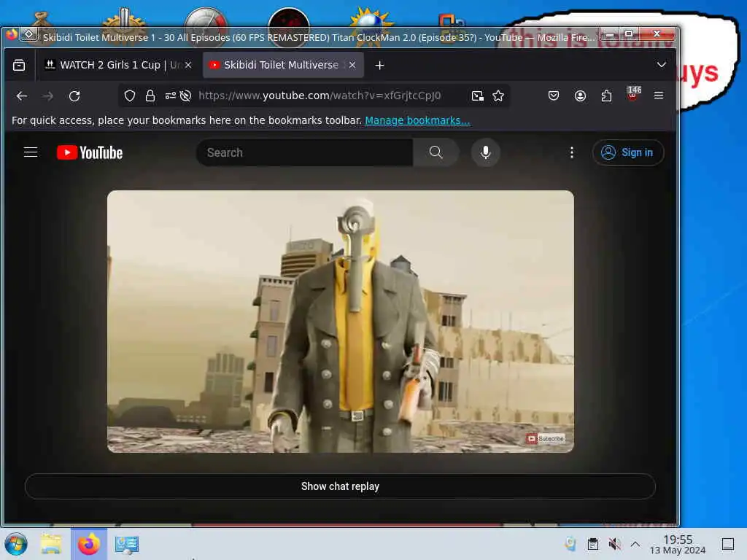Close the WATCH 2 Girls 1 Cup tab
The image size is (747, 560).
pyautogui.click(x=188, y=65)
